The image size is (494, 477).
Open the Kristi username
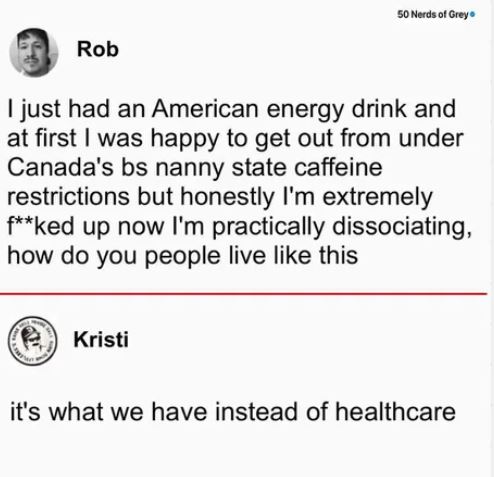pyautogui.click(x=101, y=339)
